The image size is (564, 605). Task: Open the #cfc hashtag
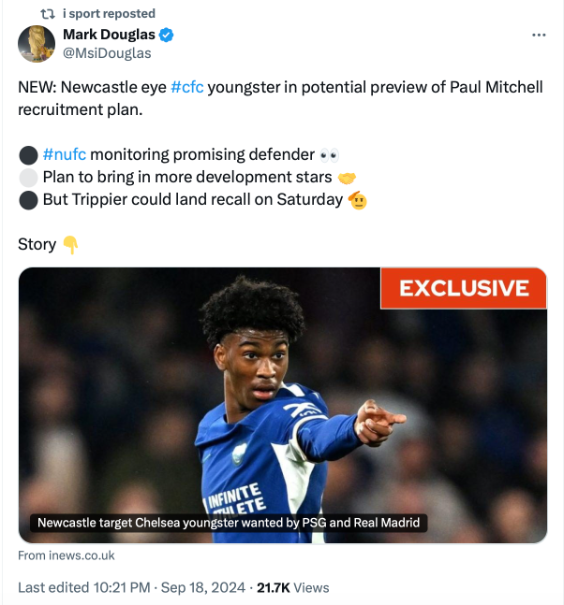187,87
